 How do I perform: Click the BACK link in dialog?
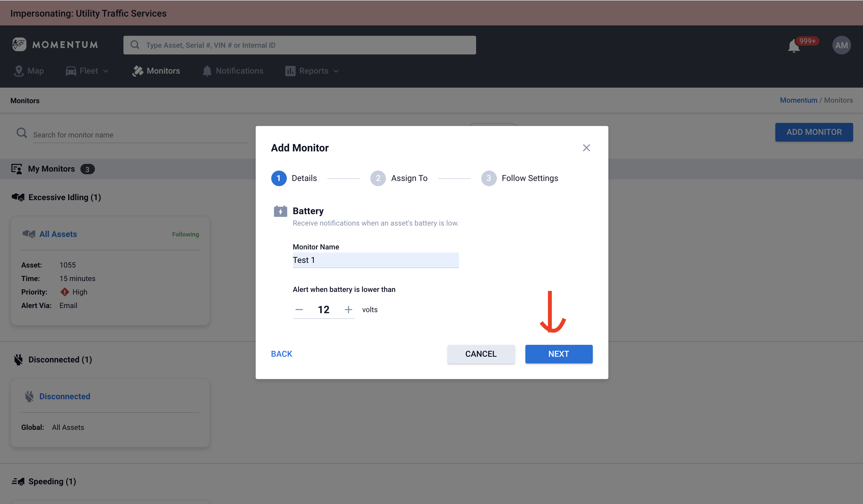pyautogui.click(x=282, y=354)
